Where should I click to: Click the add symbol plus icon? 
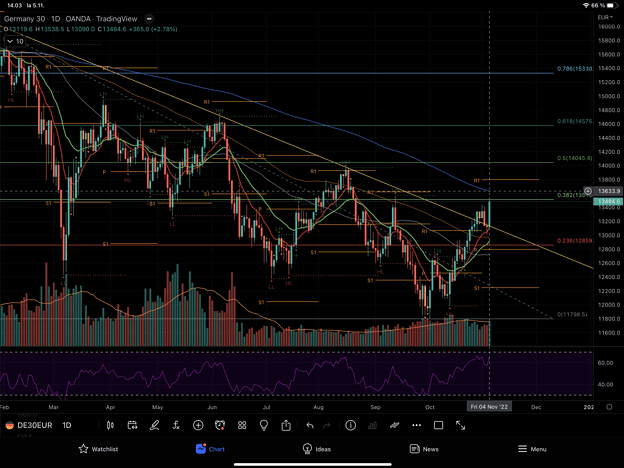click(x=199, y=425)
